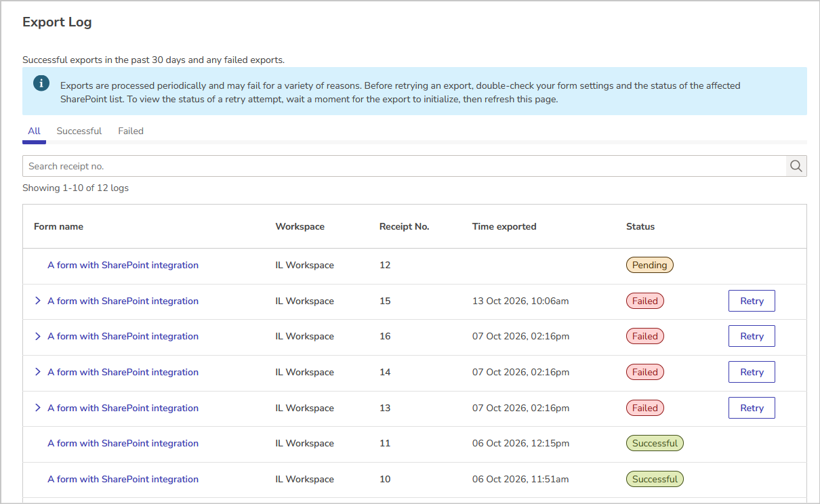Switch to the All tab

34,131
